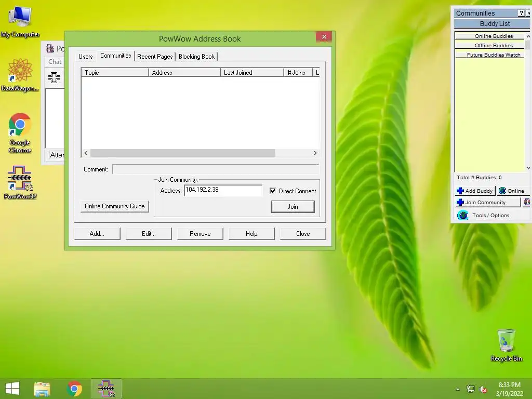The height and width of the screenshot is (399, 532).
Task: Click buddy list scroll down arrow
Action: click(x=528, y=168)
